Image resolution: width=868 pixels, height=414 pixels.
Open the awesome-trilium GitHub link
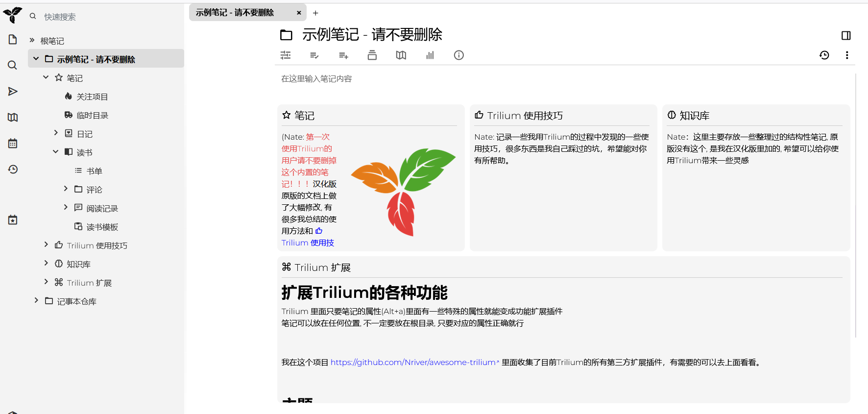414,363
